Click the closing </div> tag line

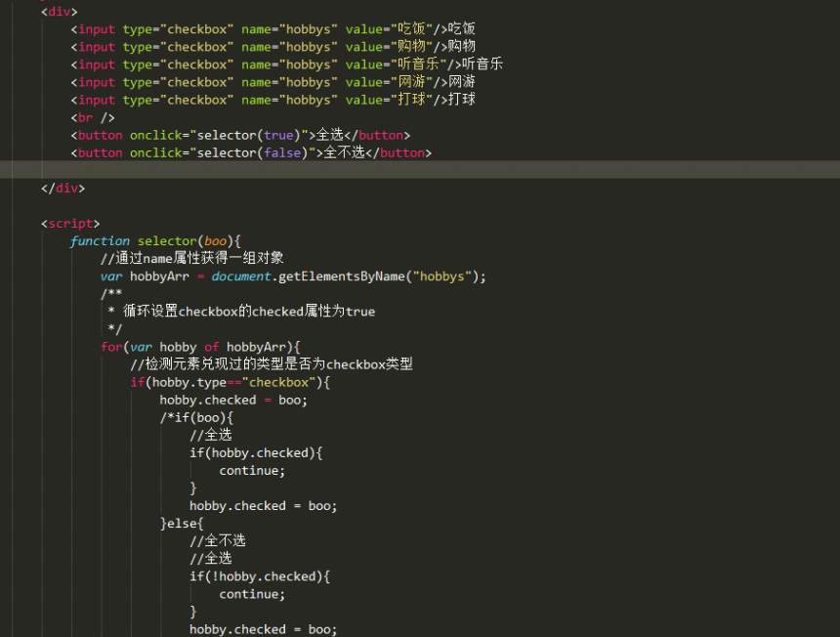63,188
